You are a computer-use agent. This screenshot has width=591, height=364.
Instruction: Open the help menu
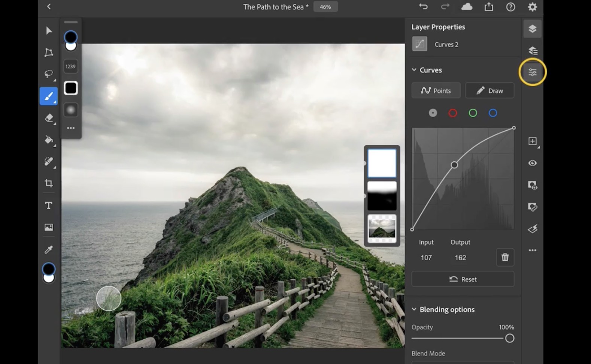click(510, 7)
